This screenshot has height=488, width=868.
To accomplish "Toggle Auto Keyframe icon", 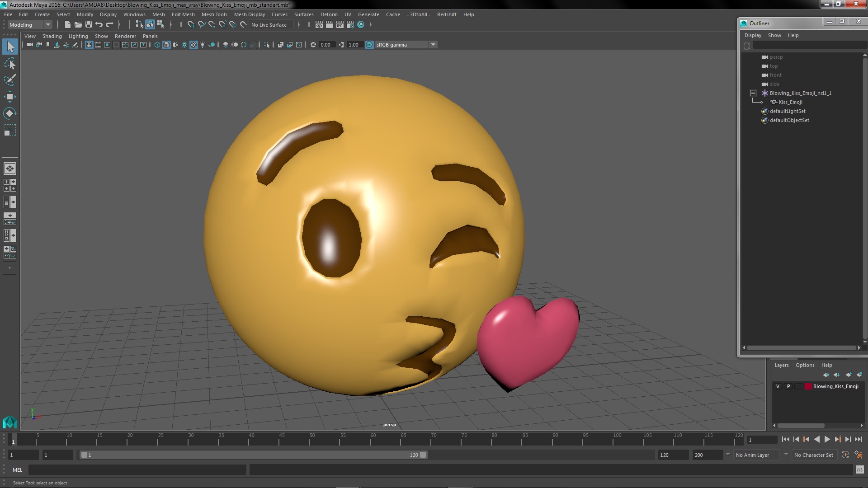I will tap(845, 455).
